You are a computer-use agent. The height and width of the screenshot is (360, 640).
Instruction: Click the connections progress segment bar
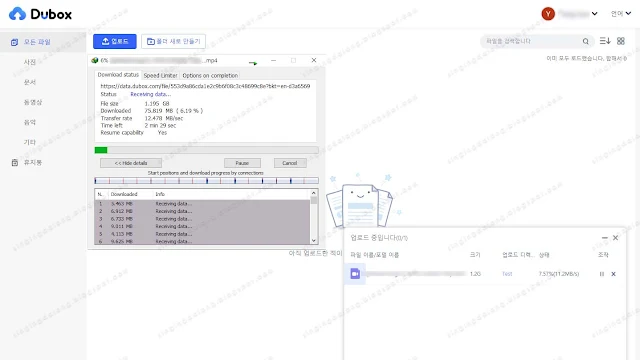207,180
